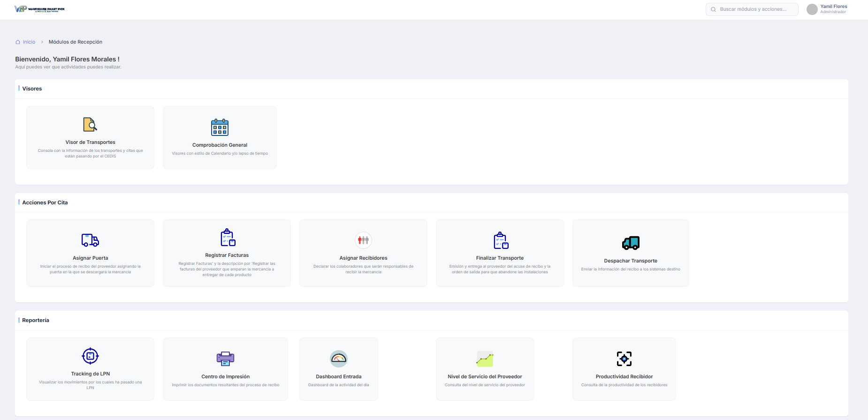Screen dimensions: 868x420
Task: Click the Productividad Recibidor scan icon
Action: [x=624, y=359]
